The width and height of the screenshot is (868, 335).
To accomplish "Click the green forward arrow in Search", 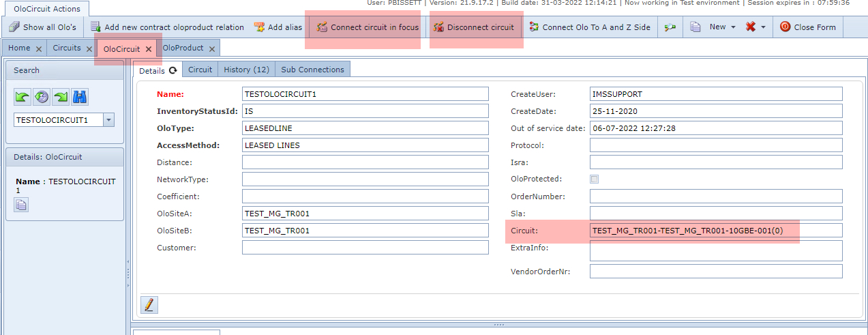I will pyautogui.click(x=61, y=97).
